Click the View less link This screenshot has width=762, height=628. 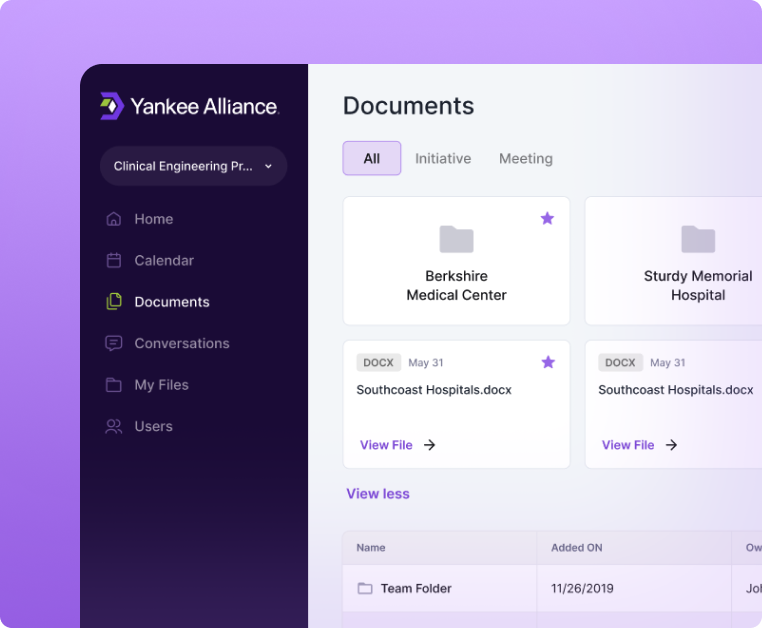378,494
